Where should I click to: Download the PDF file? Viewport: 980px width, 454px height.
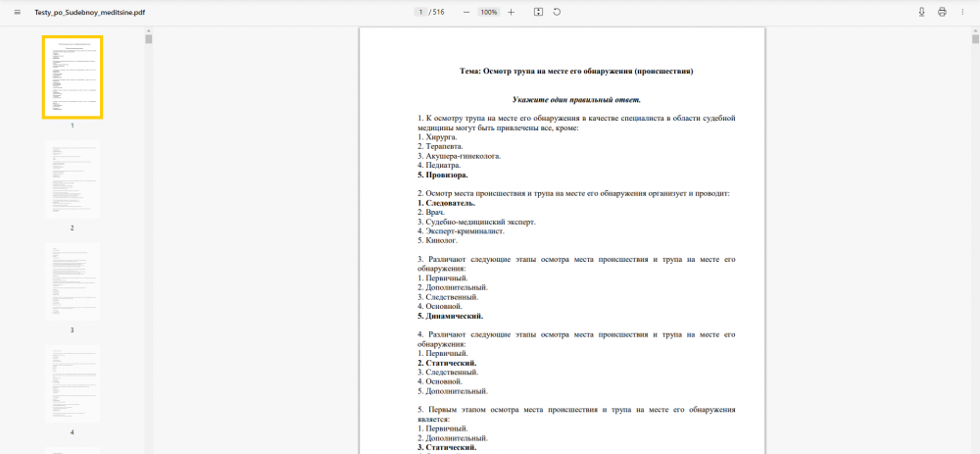click(x=922, y=12)
